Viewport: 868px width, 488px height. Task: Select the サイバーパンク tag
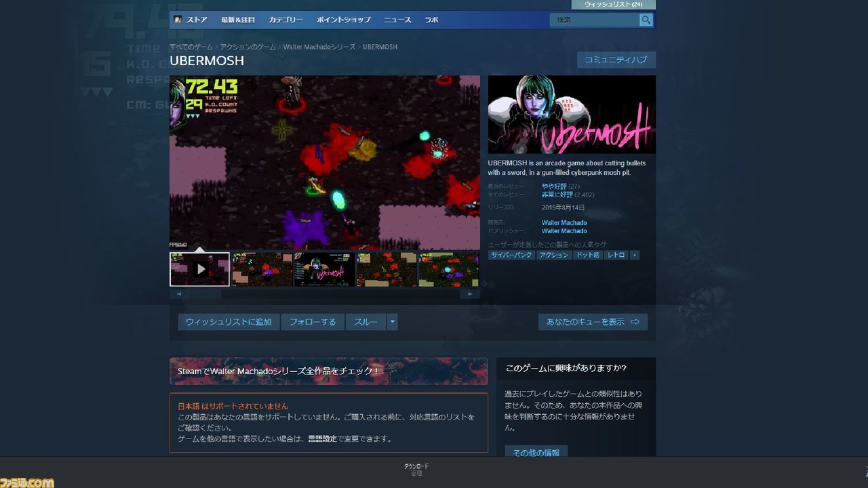click(x=511, y=256)
